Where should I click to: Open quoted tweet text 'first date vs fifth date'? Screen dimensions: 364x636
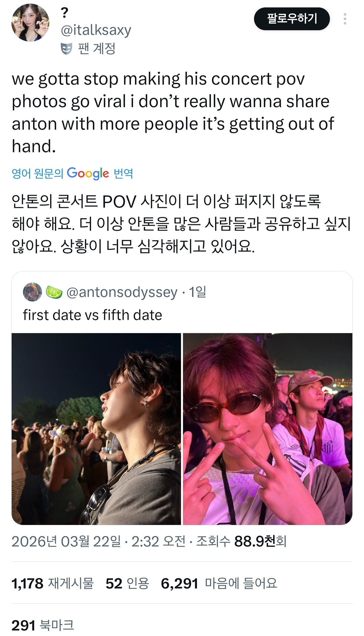coord(93,315)
